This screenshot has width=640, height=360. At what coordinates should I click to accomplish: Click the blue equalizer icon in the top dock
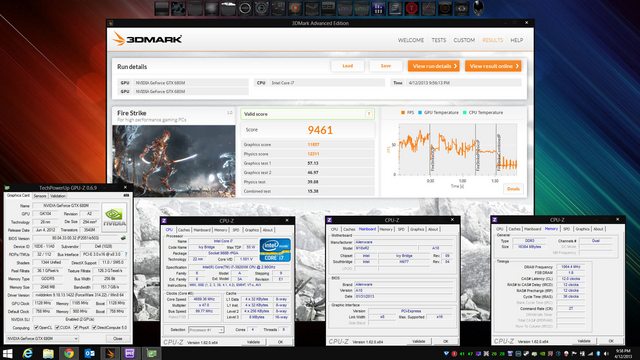(x=378, y=9)
